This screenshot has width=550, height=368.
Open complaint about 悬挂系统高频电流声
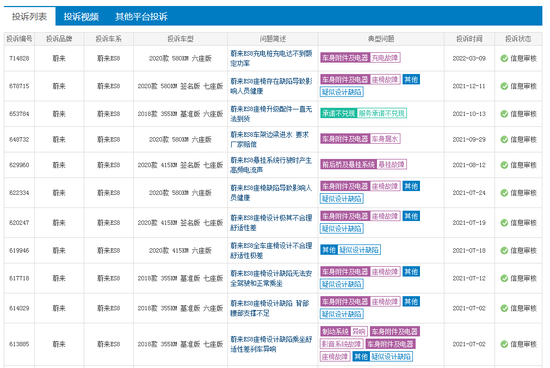point(271,165)
